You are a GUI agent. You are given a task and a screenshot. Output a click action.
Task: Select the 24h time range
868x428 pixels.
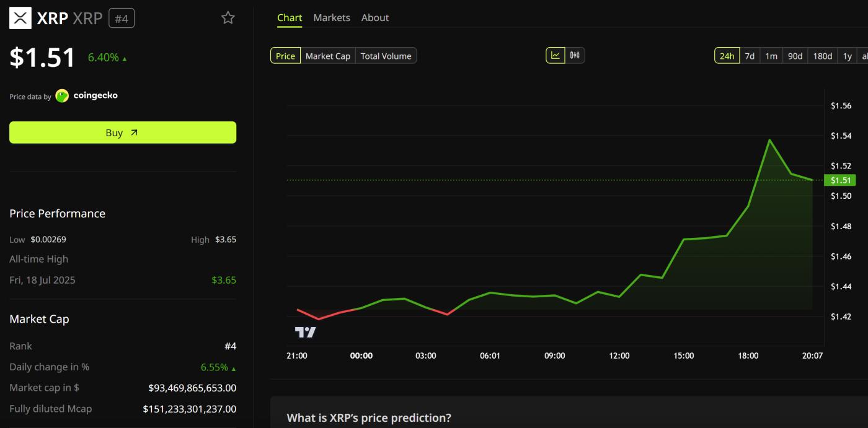(727, 56)
